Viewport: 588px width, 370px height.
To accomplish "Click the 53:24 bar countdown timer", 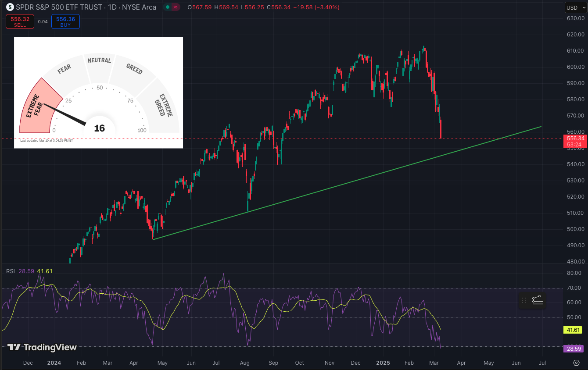I will pyautogui.click(x=574, y=145).
